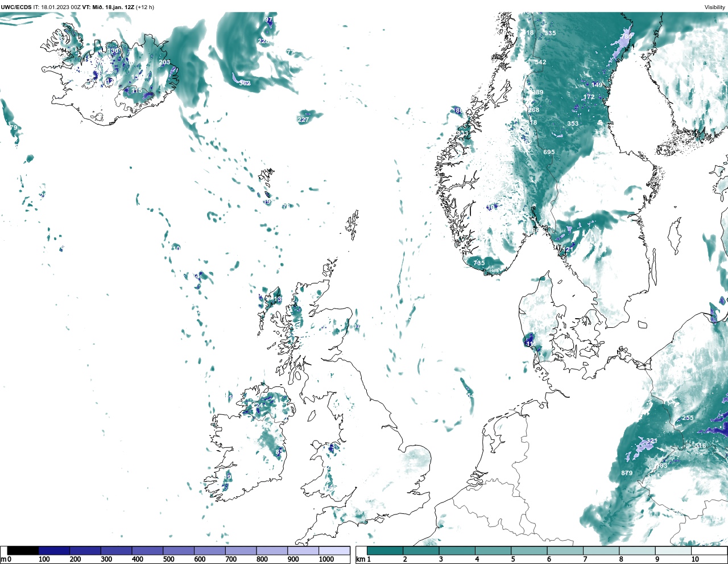Click the 193 visibility value
The width and height of the screenshot is (728, 564).
[661, 466]
